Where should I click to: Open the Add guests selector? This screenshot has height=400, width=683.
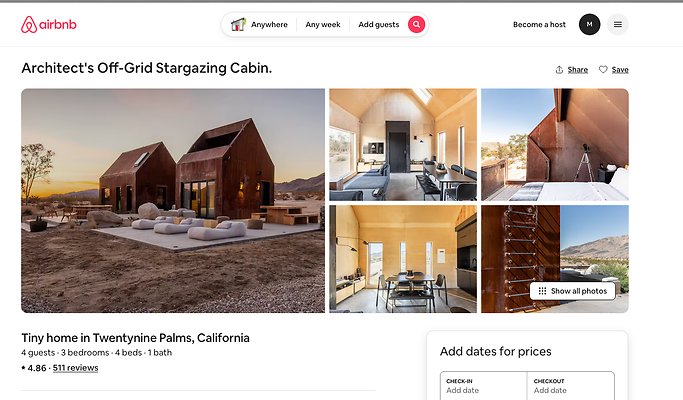pos(379,25)
